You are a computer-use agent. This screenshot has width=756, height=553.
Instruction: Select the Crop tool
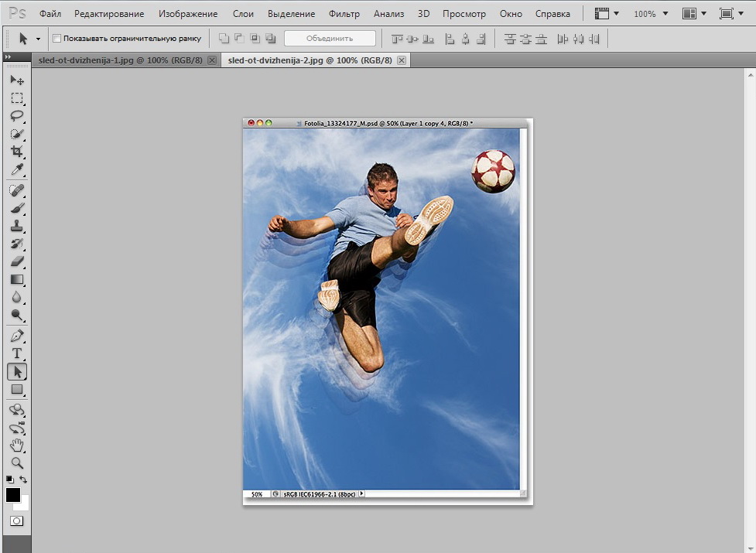click(17, 152)
